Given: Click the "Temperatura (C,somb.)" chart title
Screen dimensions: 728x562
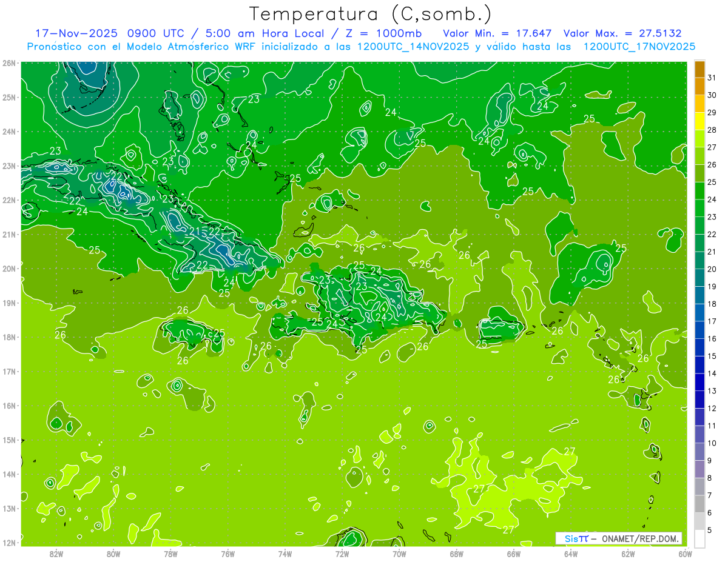Looking at the screenshot, I should coord(370,14).
